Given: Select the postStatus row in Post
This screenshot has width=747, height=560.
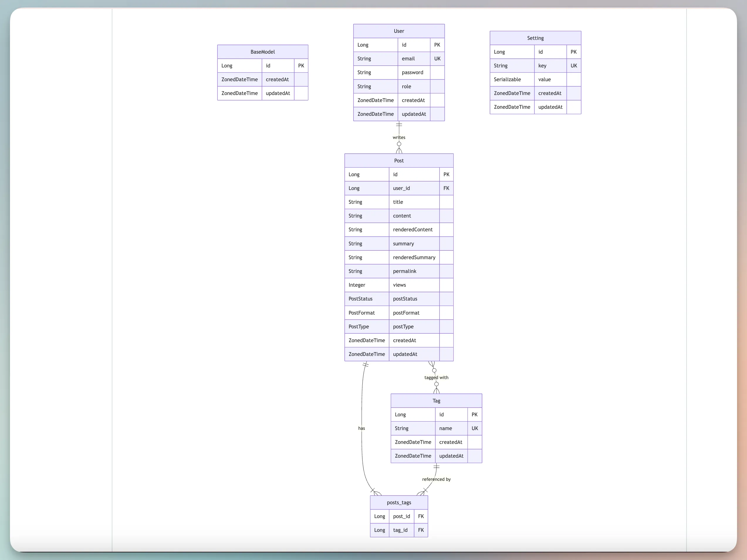Looking at the screenshot, I should [405, 299].
